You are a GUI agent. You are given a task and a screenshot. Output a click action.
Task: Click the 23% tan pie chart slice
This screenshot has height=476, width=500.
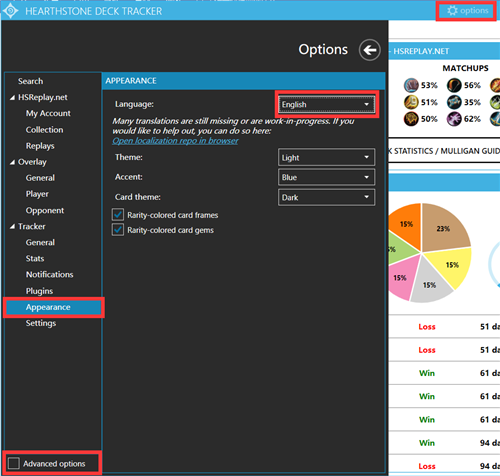pos(444,229)
